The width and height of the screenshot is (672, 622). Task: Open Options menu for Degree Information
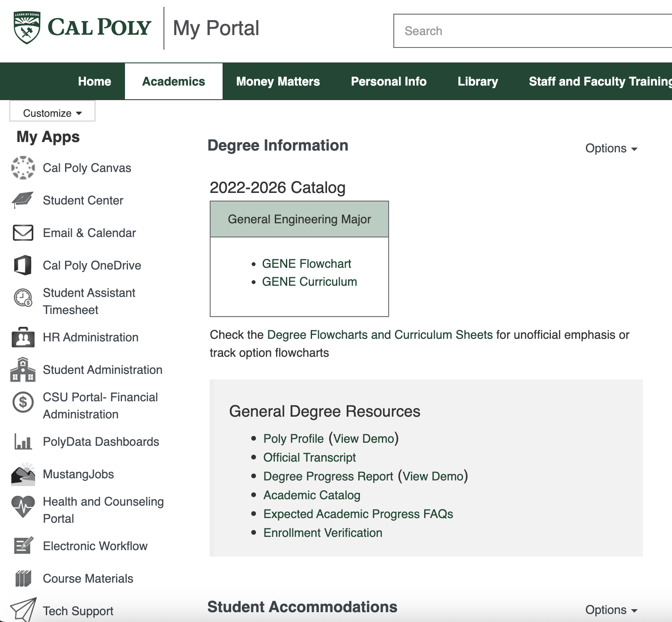click(x=611, y=148)
